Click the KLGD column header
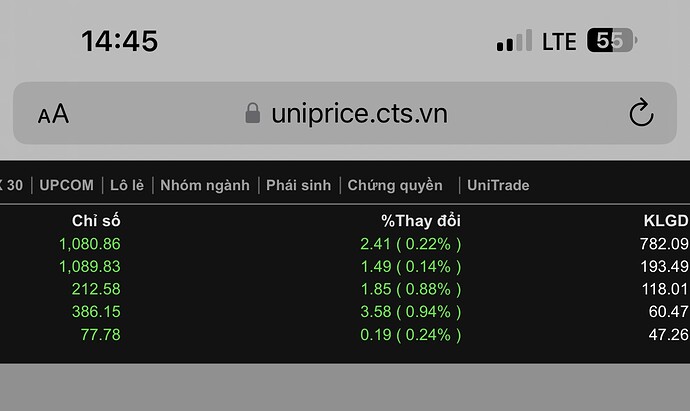The image size is (690, 411). point(666,220)
